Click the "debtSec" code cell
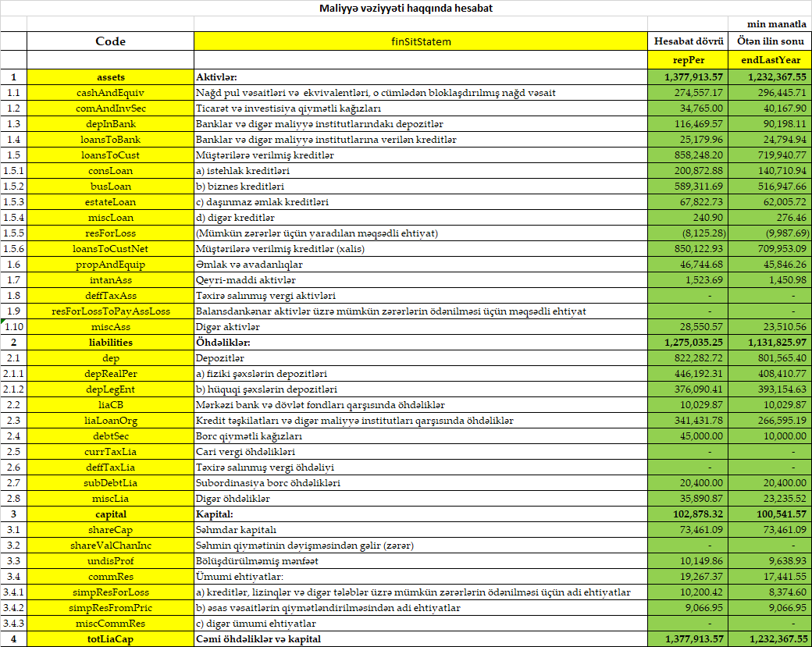Screen dimensions: 812x647 pyautogui.click(x=110, y=435)
